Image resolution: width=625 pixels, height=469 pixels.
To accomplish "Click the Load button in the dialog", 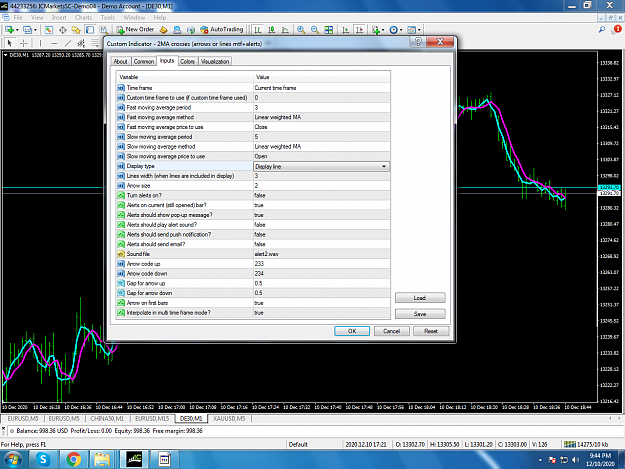I will click(x=420, y=298).
